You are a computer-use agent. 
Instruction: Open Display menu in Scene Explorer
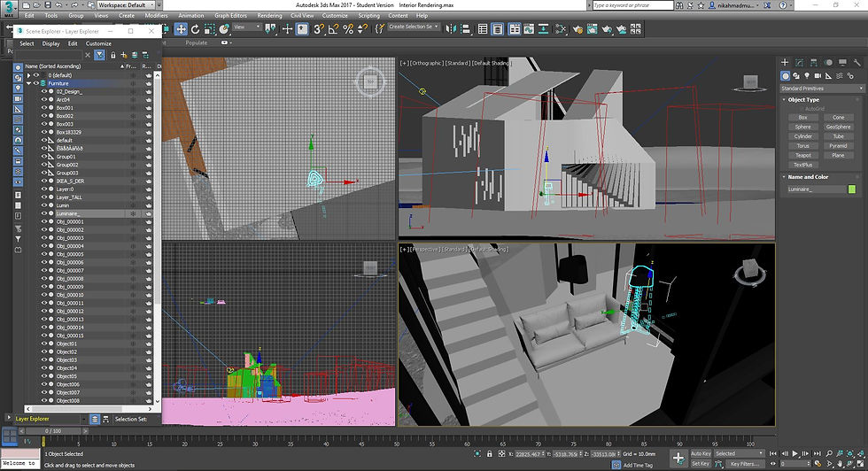(50, 43)
